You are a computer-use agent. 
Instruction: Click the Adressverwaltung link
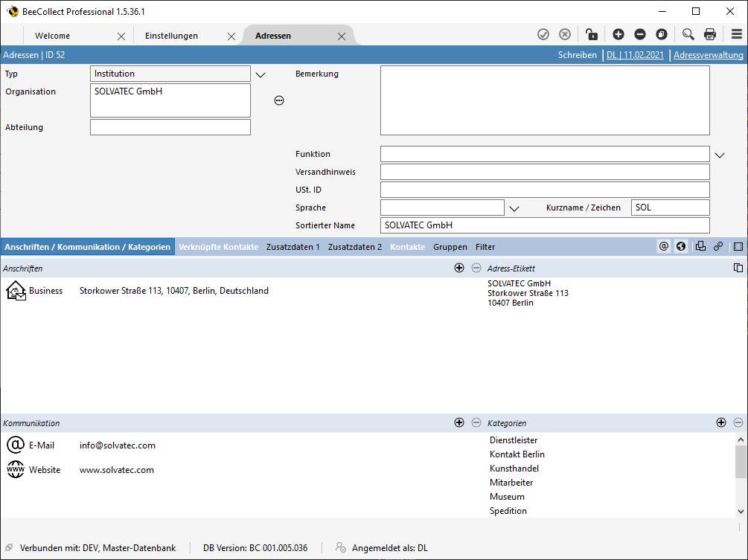(x=708, y=55)
